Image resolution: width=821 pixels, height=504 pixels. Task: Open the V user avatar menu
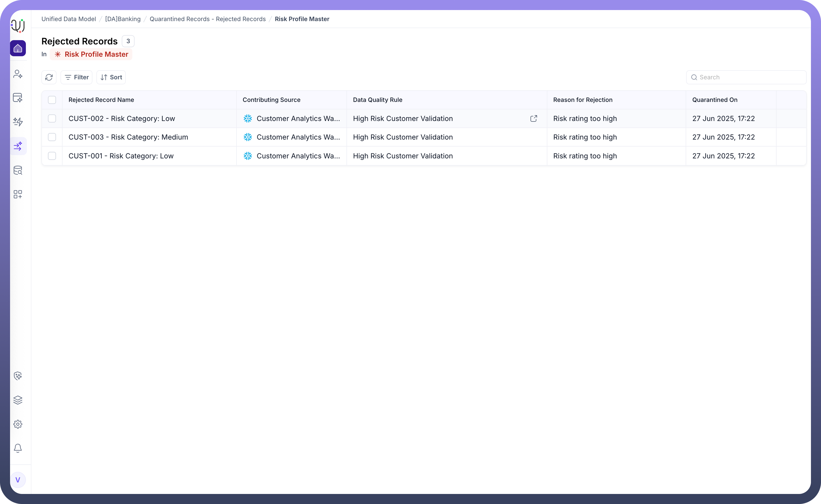(x=18, y=480)
